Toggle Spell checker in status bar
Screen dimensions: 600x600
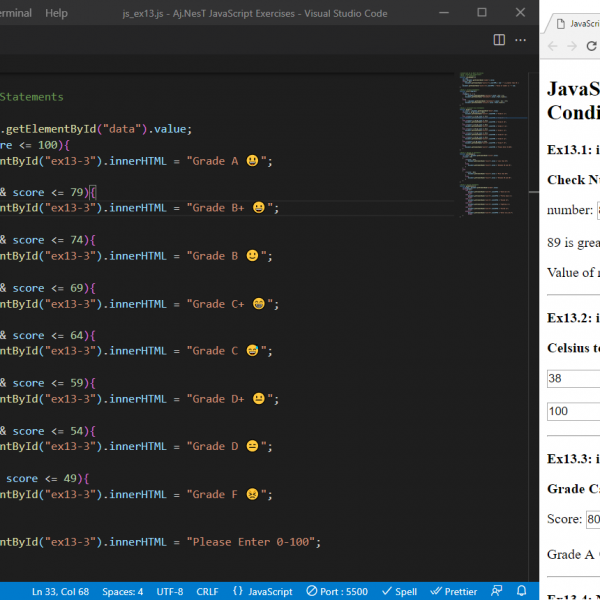(x=399, y=591)
